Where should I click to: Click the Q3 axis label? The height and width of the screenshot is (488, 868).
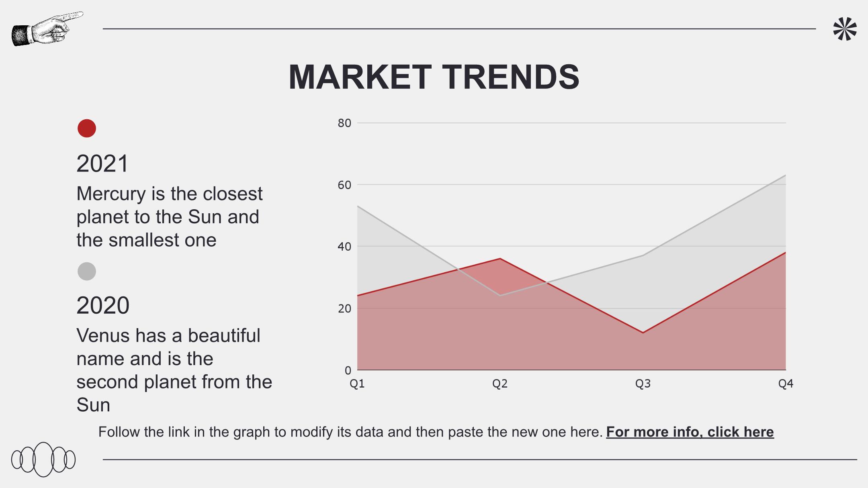point(643,384)
